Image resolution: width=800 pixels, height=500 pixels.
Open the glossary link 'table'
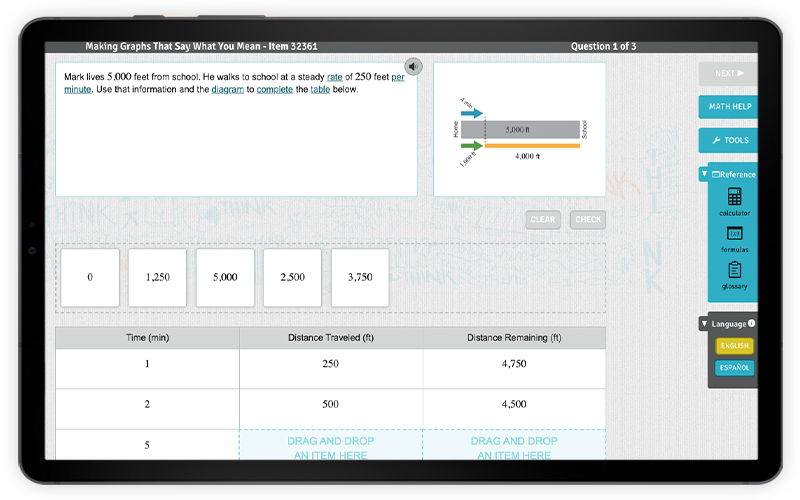[x=320, y=89]
